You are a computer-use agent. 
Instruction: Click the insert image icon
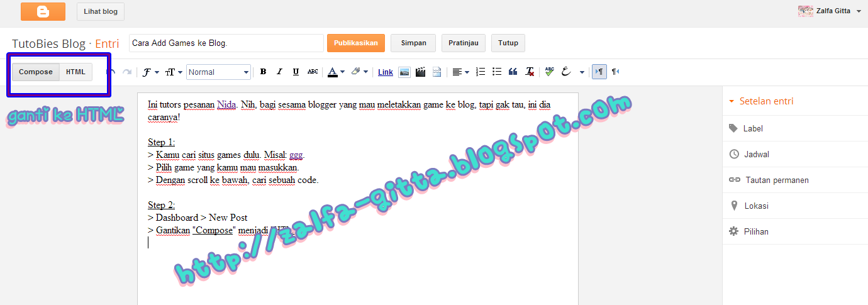(404, 72)
